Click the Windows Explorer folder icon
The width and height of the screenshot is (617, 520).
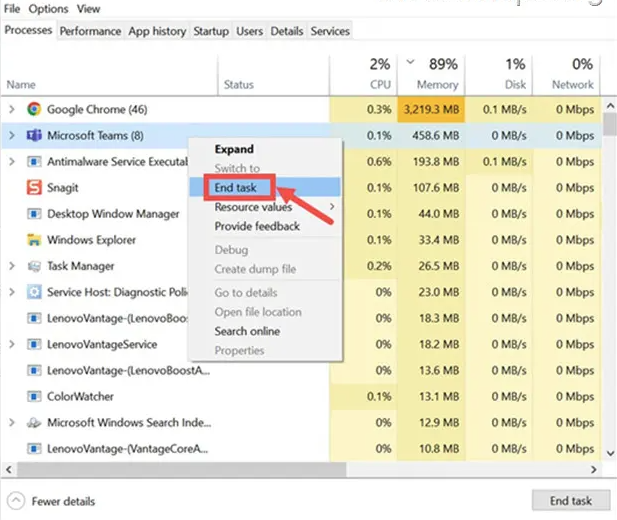click(34, 240)
